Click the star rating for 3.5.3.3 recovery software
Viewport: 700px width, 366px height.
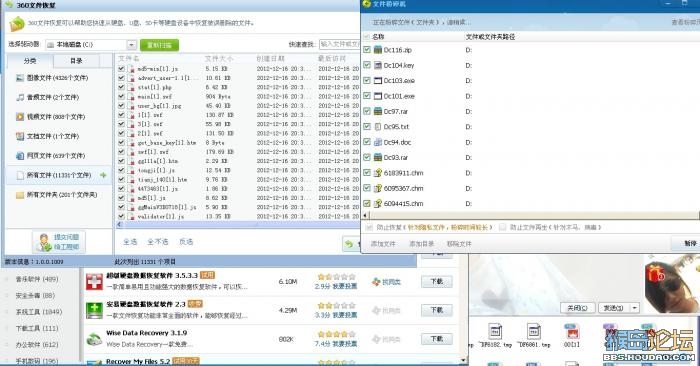pyautogui.click(x=337, y=277)
